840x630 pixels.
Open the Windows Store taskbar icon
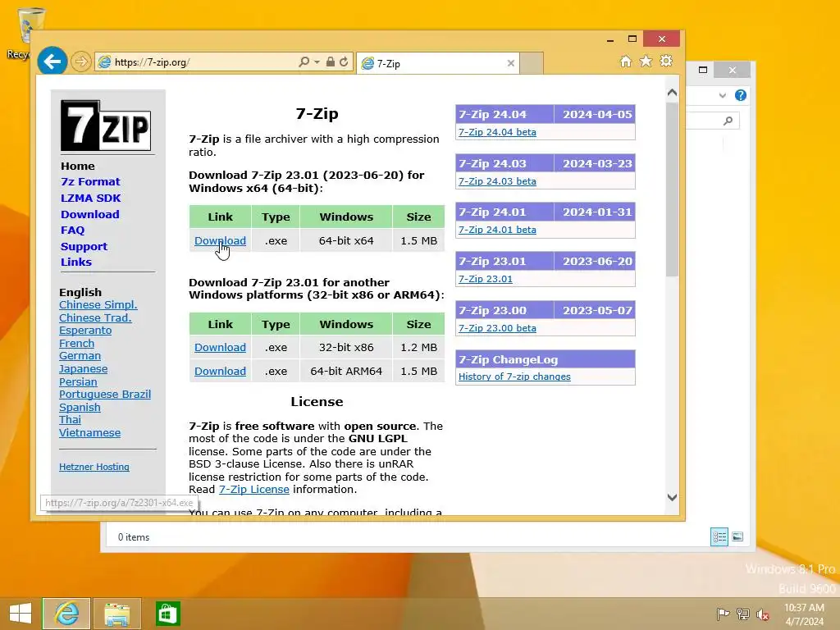[x=167, y=614]
